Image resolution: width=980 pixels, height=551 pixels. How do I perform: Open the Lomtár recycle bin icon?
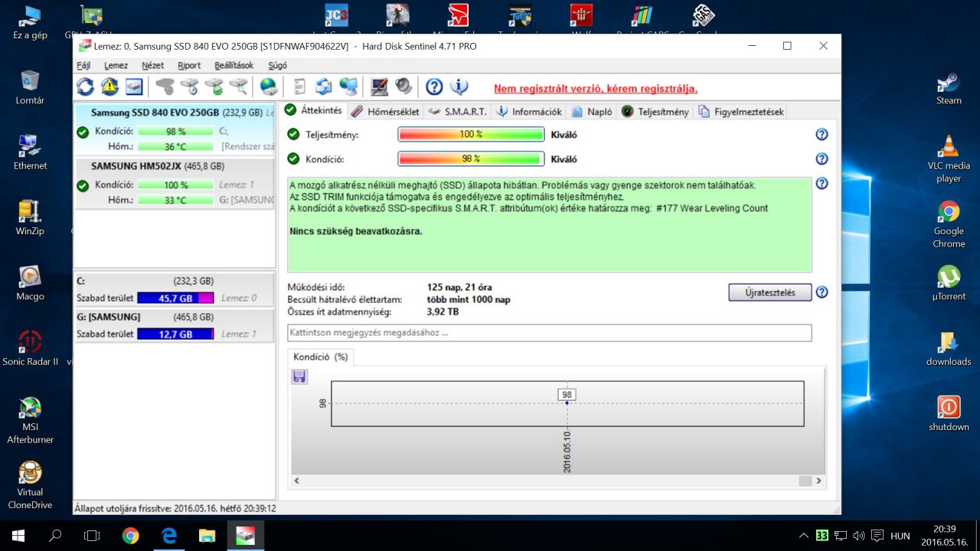click(31, 87)
